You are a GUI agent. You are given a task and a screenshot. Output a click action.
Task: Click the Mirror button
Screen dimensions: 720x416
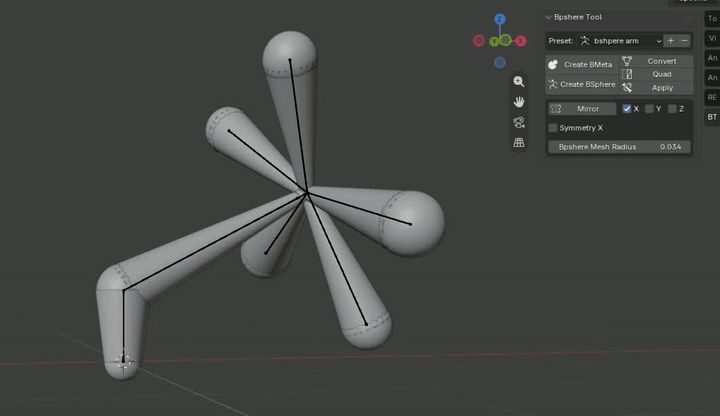(582, 109)
